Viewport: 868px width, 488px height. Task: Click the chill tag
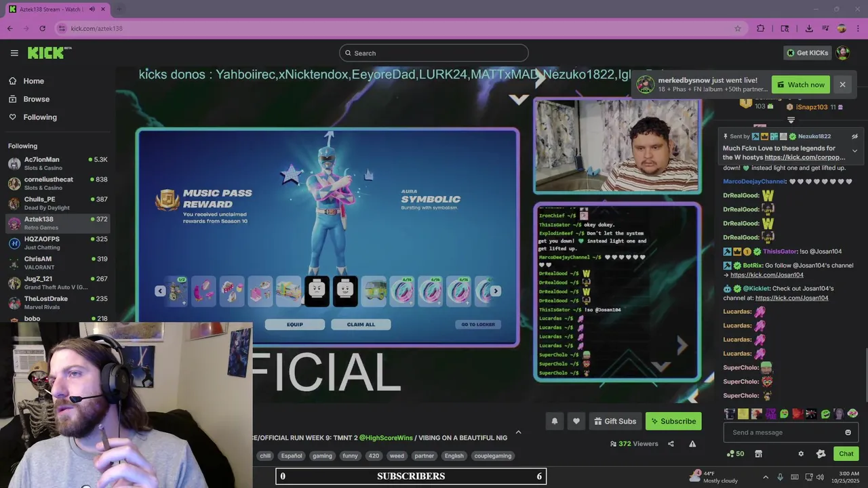tap(265, 456)
